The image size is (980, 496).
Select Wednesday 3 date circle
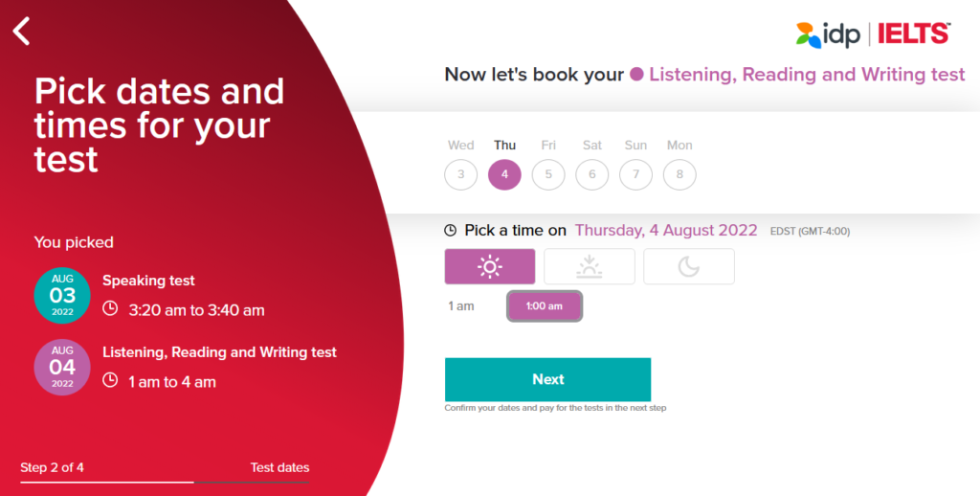(x=460, y=174)
